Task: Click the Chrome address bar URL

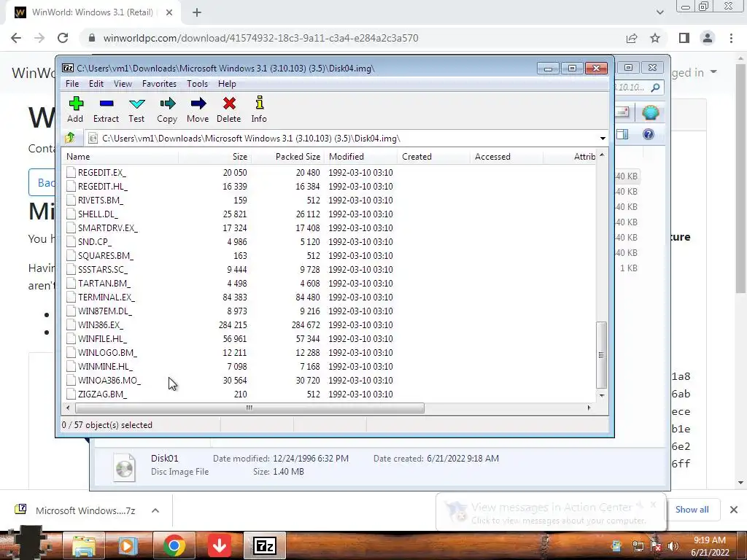Action: 260,38
